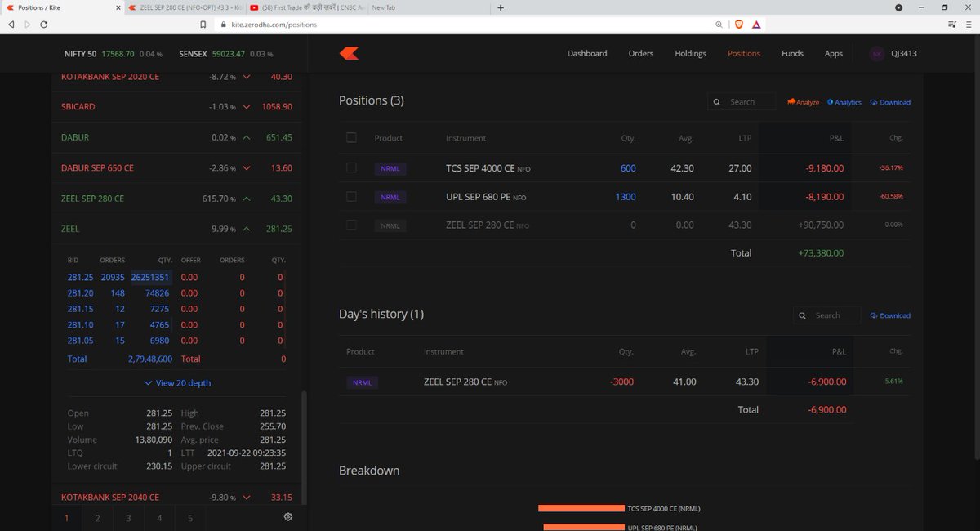Sort positions by Instrument column
The height and width of the screenshot is (531, 980).
click(x=466, y=138)
